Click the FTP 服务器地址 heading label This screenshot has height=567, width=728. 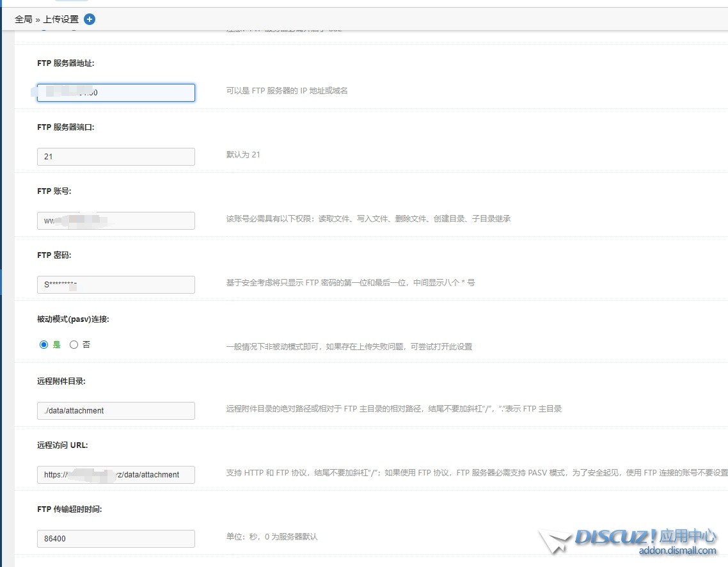click(x=66, y=63)
